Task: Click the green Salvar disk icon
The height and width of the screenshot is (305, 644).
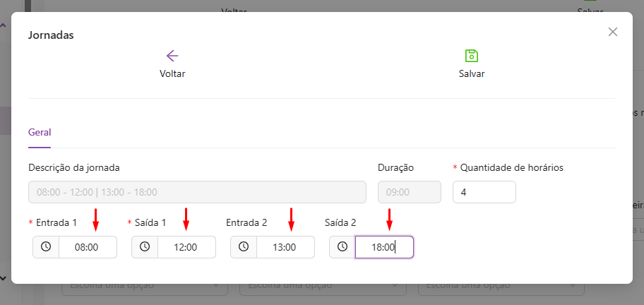Action: tap(472, 56)
